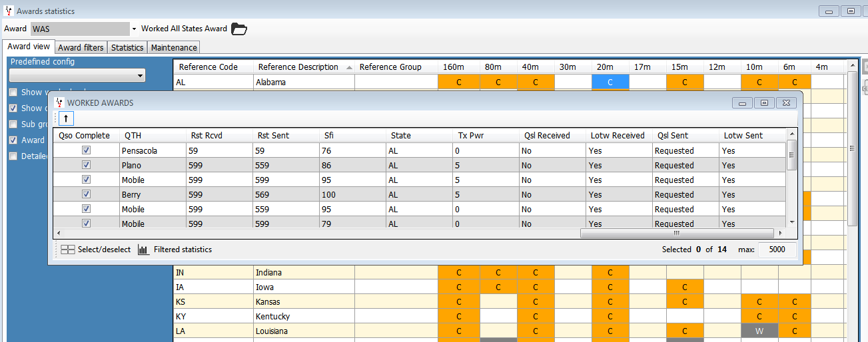Switch to the Award view tab
Viewport: 868px width, 342px height.
[29, 47]
